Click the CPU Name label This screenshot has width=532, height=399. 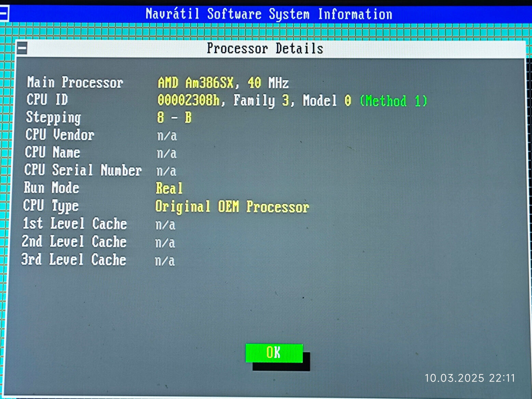[x=52, y=152]
